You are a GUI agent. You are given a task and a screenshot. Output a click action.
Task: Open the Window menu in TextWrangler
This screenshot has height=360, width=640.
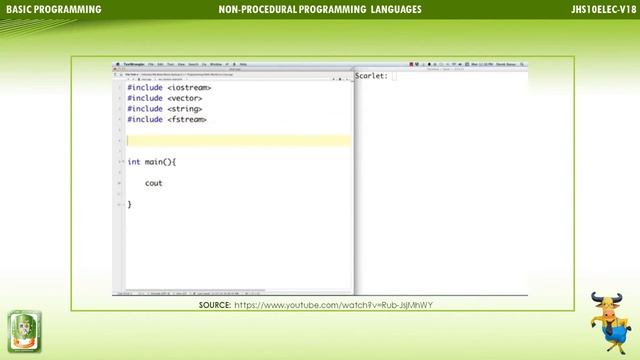216,64
